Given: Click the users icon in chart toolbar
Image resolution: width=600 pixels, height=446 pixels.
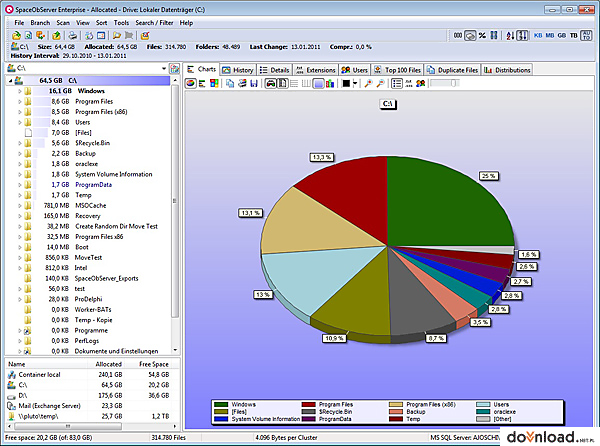Looking at the screenshot, I should [x=421, y=83].
